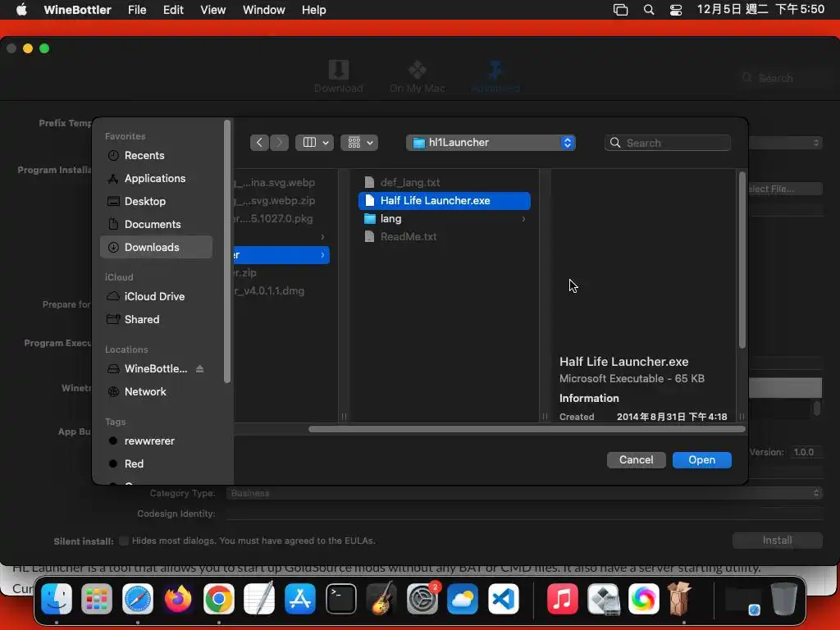Change column view mode

pyautogui.click(x=315, y=143)
